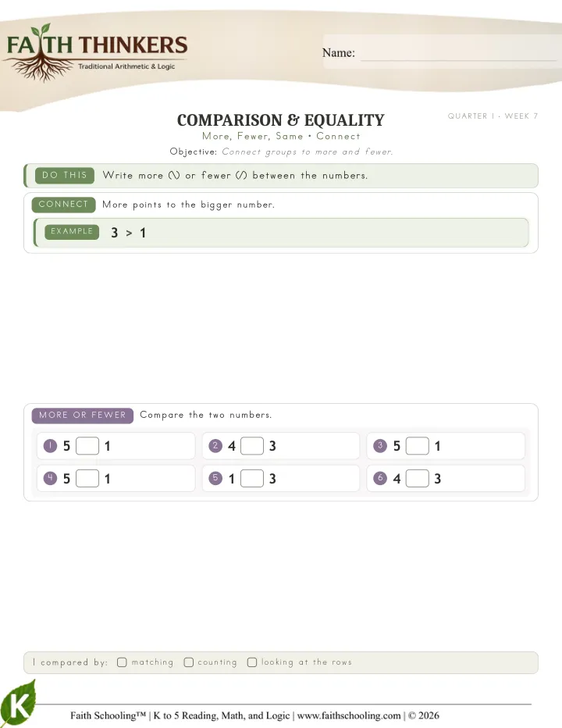The width and height of the screenshot is (562, 728).
Task: Click the CONNECT green label
Action: [x=63, y=205]
